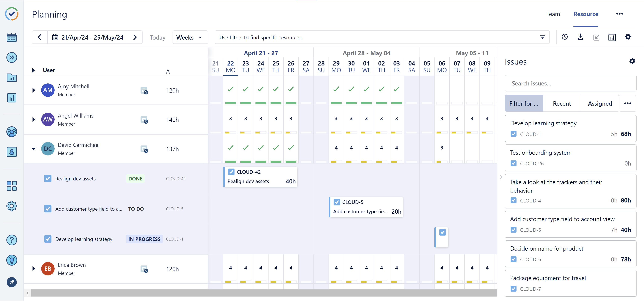Toggle CLOUD-1 checkbox in Issues panel

tap(514, 134)
